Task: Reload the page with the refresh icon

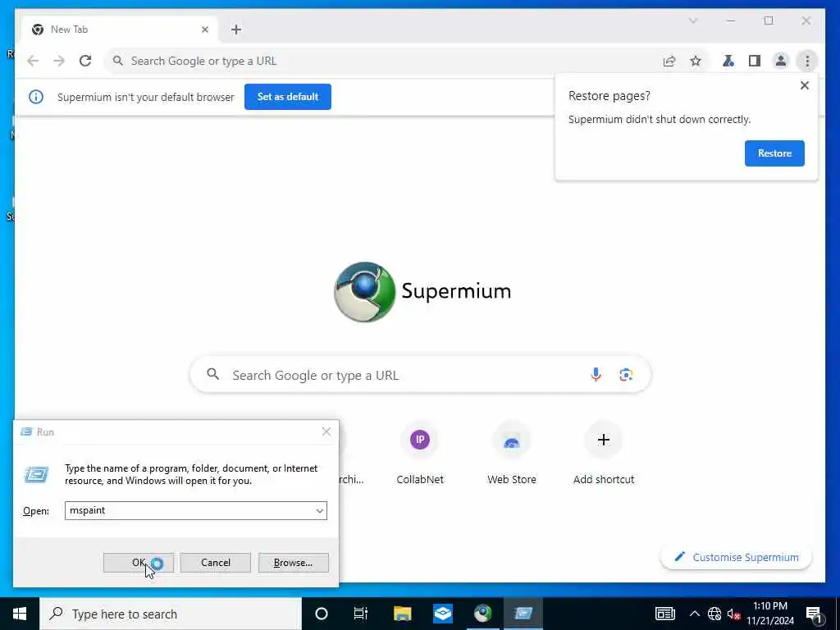Action: coord(85,61)
